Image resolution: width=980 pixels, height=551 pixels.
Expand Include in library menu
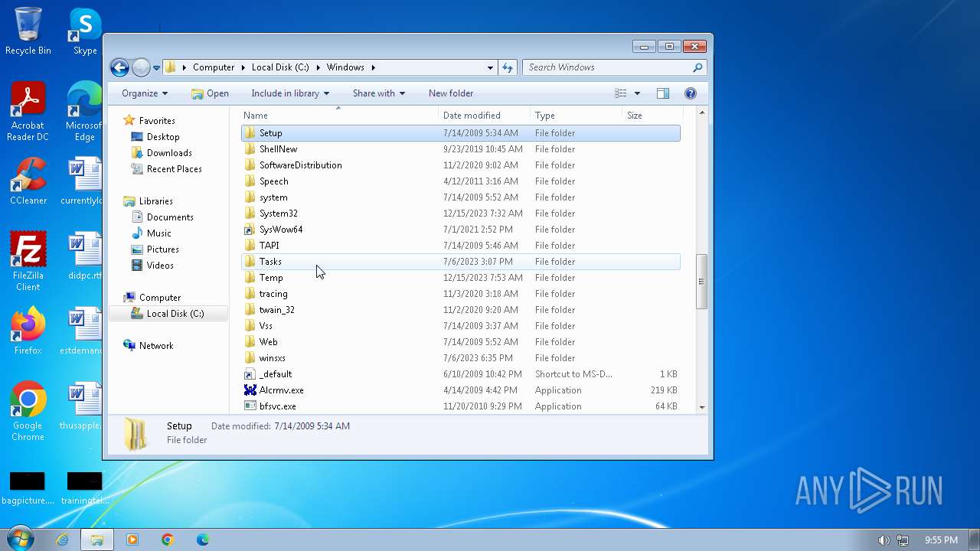(290, 93)
